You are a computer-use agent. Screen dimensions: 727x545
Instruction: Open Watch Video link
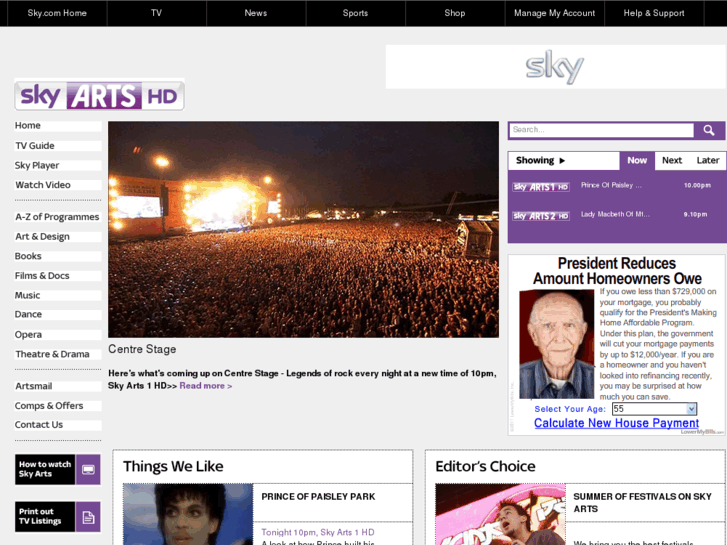click(x=57, y=185)
